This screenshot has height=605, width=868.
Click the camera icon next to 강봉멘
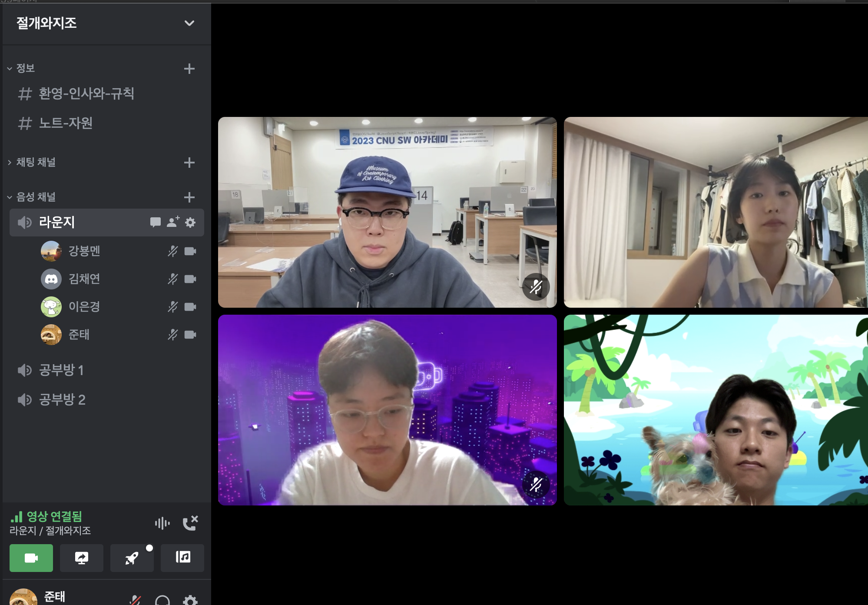click(190, 251)
